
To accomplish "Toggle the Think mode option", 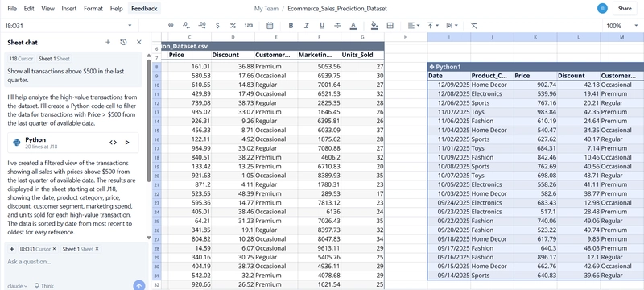I will (44, 286).
